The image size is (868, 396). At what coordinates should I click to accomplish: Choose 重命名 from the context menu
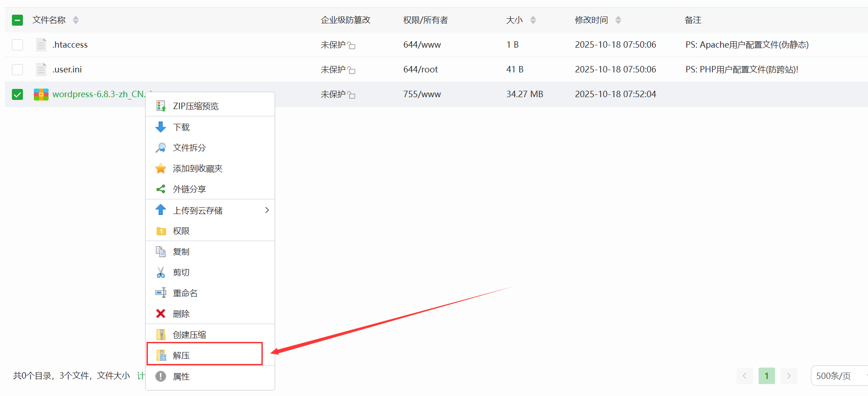click(x=210, y=293)
